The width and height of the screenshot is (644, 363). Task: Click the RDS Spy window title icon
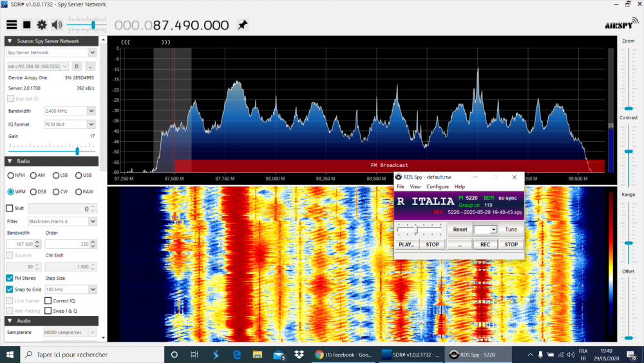coord(399,177)
